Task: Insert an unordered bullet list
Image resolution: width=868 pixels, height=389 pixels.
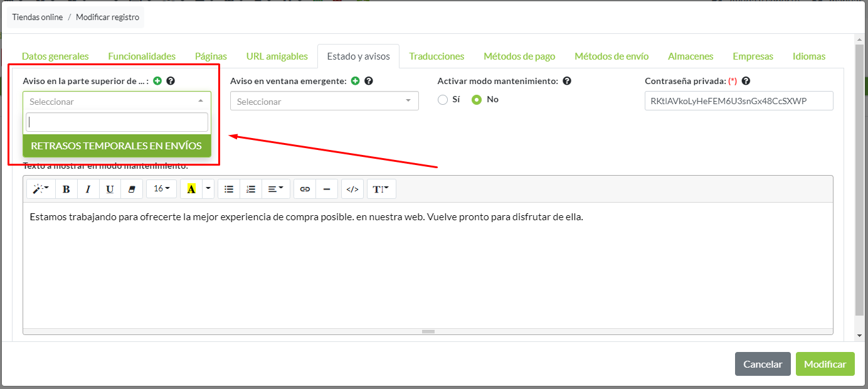Action: click(x=229, y=189)
